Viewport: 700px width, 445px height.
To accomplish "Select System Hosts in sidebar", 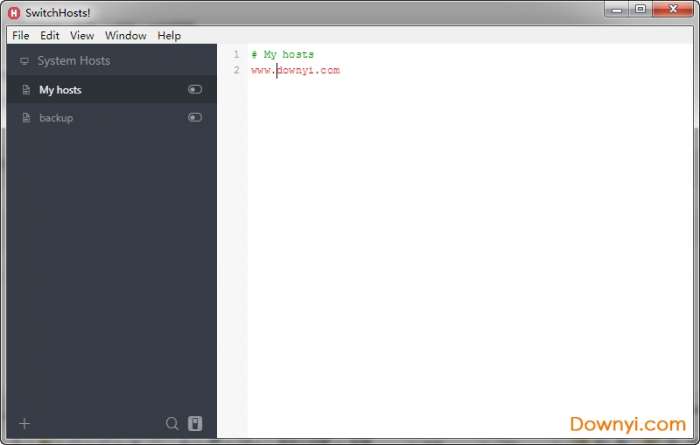I will (112, 61).
